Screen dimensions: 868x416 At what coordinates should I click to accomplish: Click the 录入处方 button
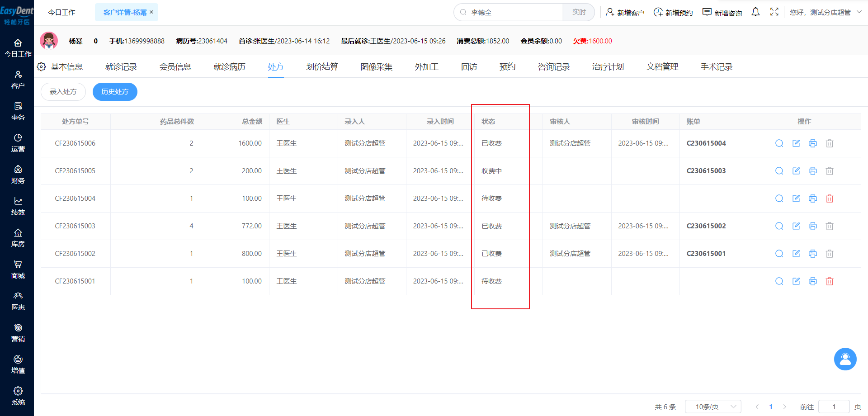(63, 92)
